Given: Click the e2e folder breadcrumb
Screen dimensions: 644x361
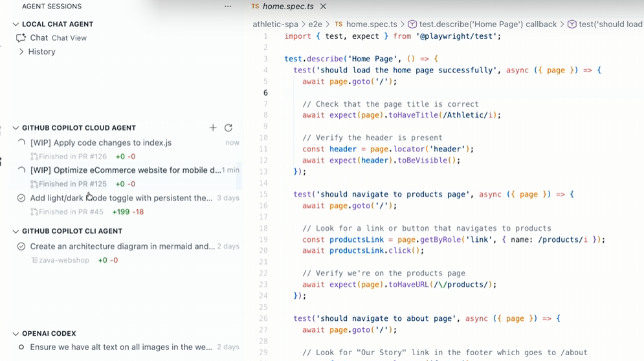Looking at the screenshot, I should pos(315,25).
